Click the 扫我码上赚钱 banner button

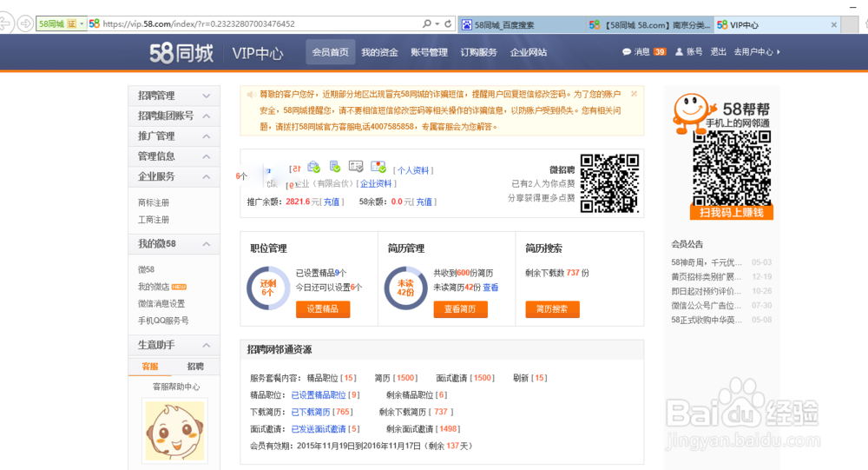tap(731, 212)
